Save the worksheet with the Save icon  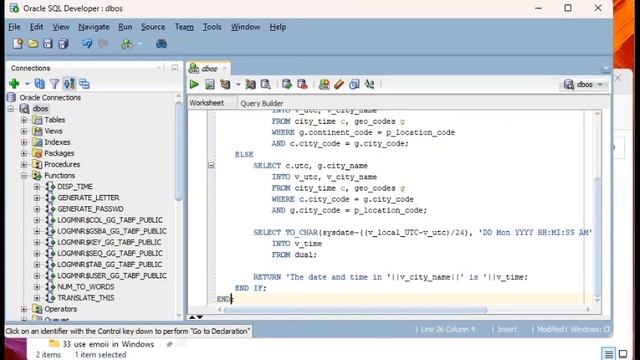[x=48, y=44]
